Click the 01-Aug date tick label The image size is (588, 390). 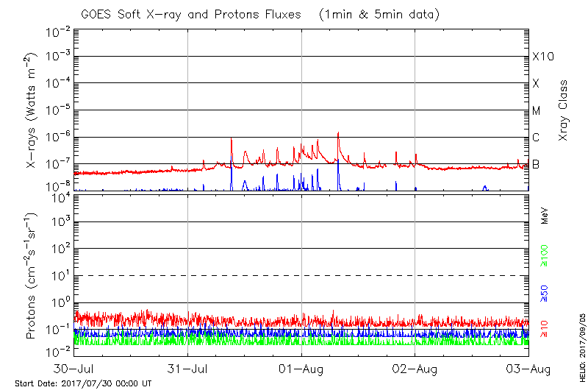(x=301, y=367)
